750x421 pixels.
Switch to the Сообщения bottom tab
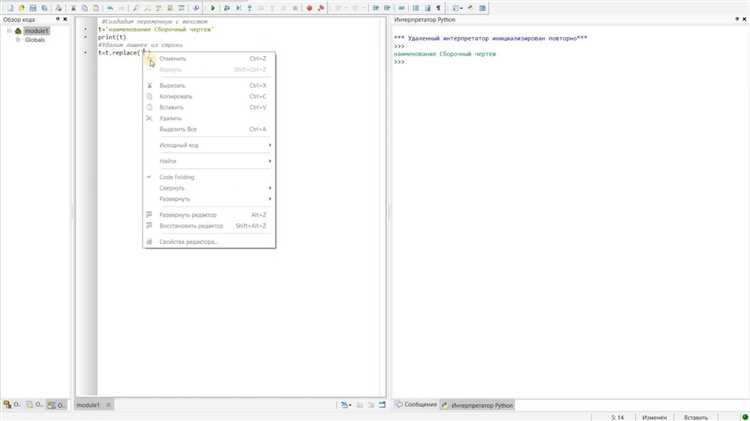click(x=416, y=405)
